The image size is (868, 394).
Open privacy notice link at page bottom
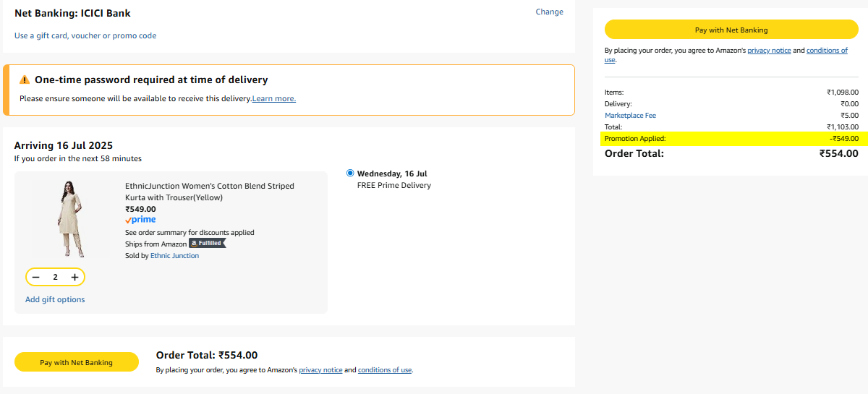(x=320, y=370)
